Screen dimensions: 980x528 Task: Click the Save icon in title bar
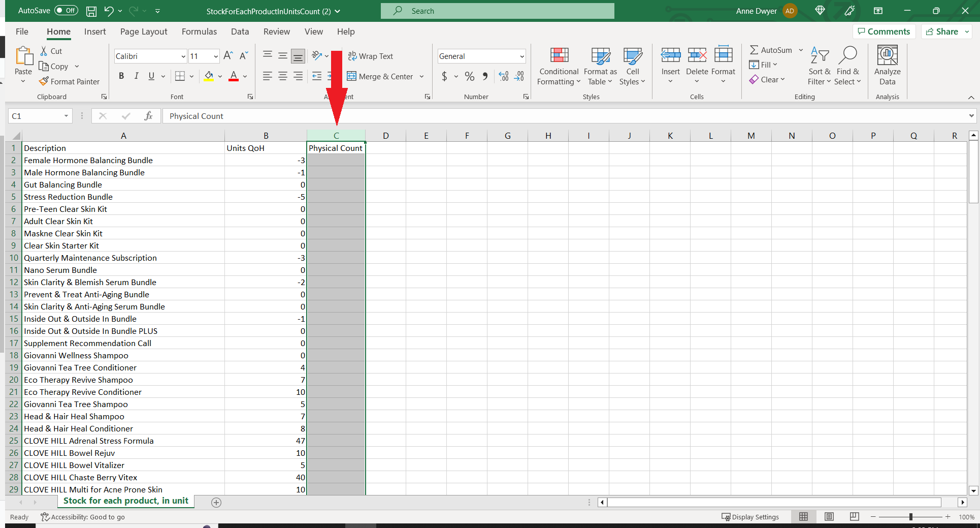(x=91, y=11)
